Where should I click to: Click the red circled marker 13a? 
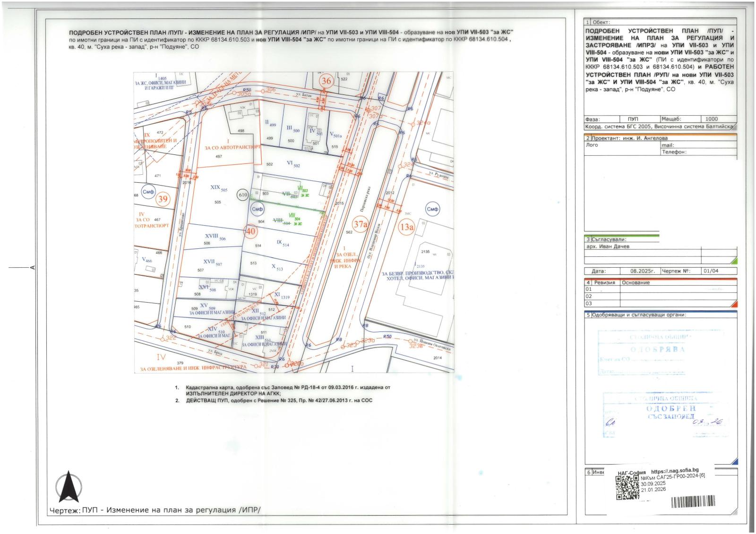tap(407, 227)
